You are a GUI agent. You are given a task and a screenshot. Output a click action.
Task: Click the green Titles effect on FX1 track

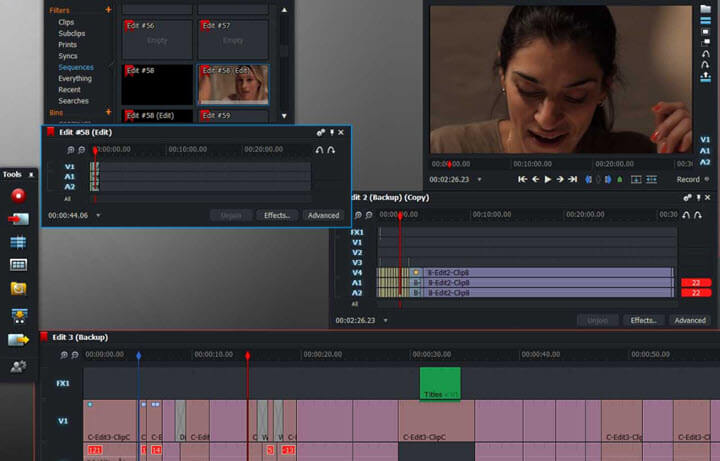click(x=439, y=384)
